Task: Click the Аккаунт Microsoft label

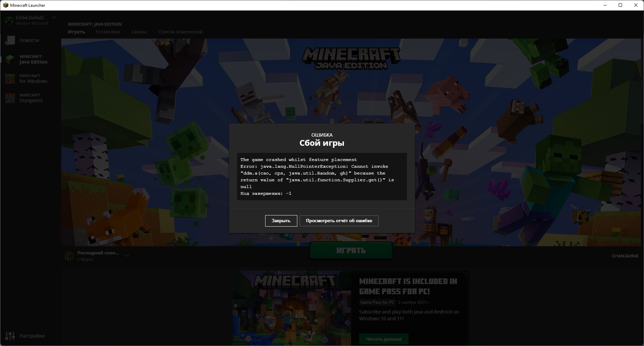Action: 32,23
